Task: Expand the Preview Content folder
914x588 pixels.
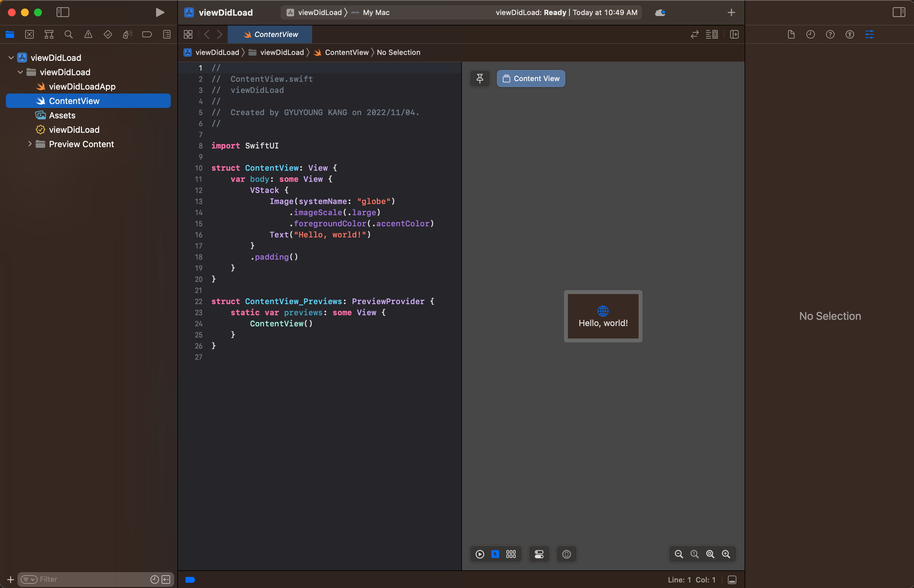Action: [x=30, y=144]
